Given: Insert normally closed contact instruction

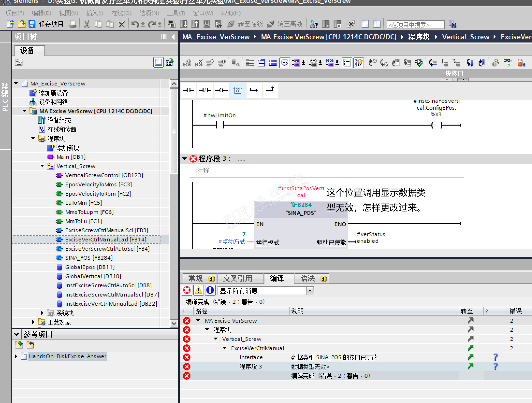Looking at the screenshot, I should [x=205, y=90].
